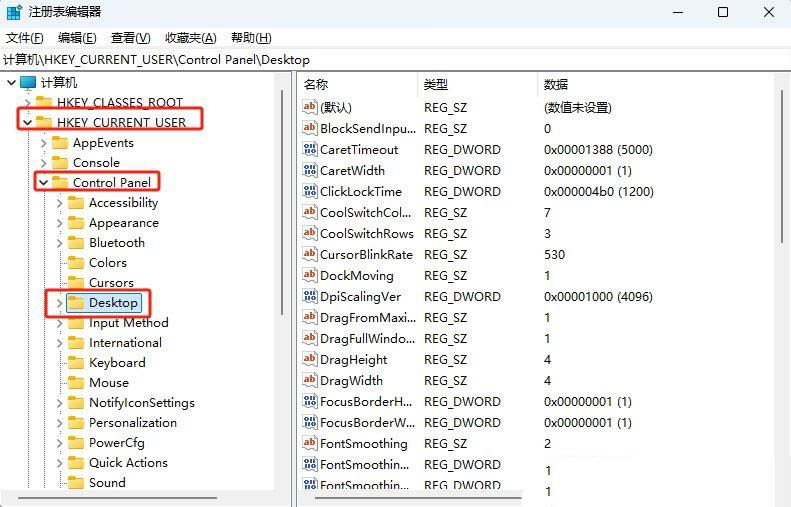This screenshot has height=507, width=791.
Task: Expand the Desktop key subtree
Action: 59,302
